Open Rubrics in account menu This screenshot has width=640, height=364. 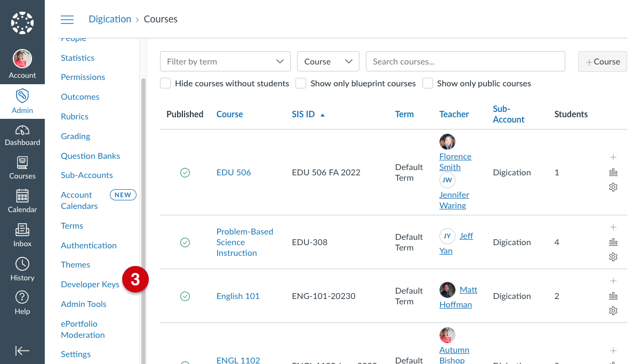click(x=75, y=117)
